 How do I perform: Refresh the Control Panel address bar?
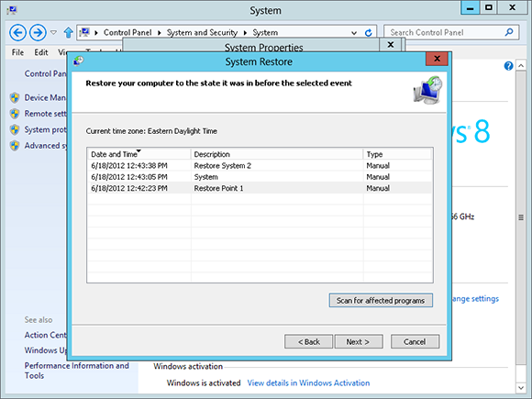coord(368,33)
